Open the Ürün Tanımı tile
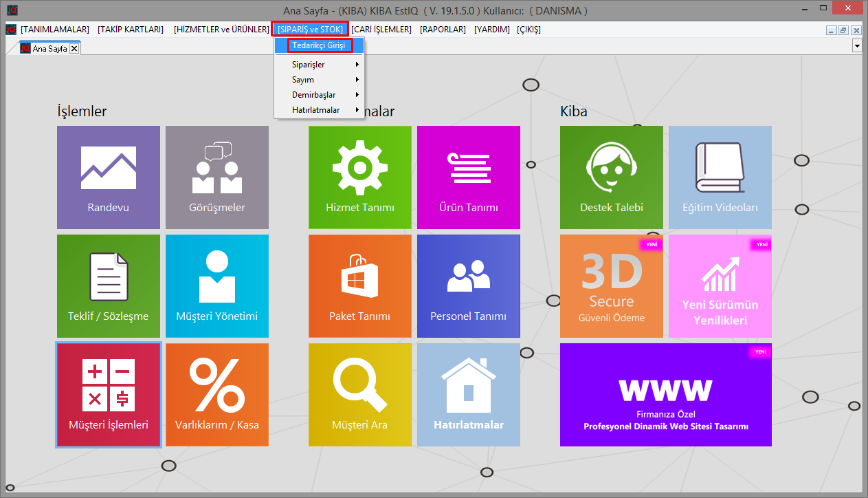This screenshot has width=868, height=498. (469, 177)
